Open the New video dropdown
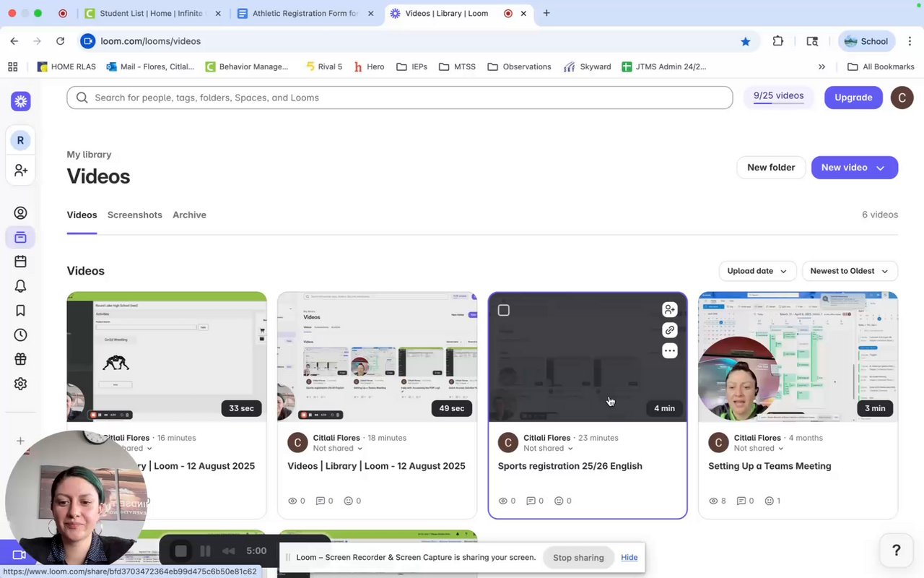924x578 pixels. pyautogui.click(x=854, y=168)
